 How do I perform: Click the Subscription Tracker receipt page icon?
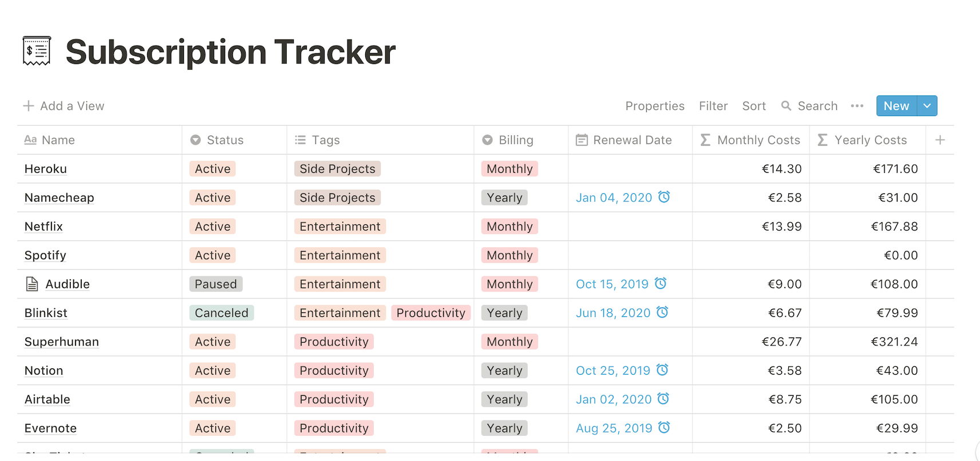coord(36,50)
